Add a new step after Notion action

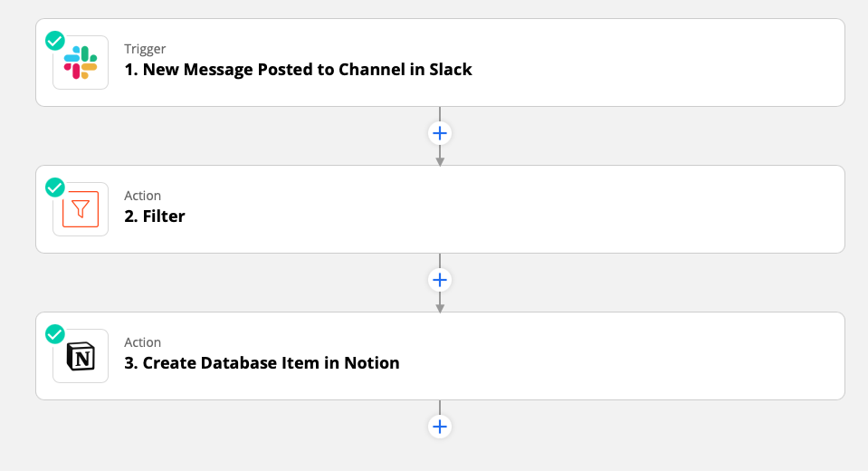pos(440,427)
